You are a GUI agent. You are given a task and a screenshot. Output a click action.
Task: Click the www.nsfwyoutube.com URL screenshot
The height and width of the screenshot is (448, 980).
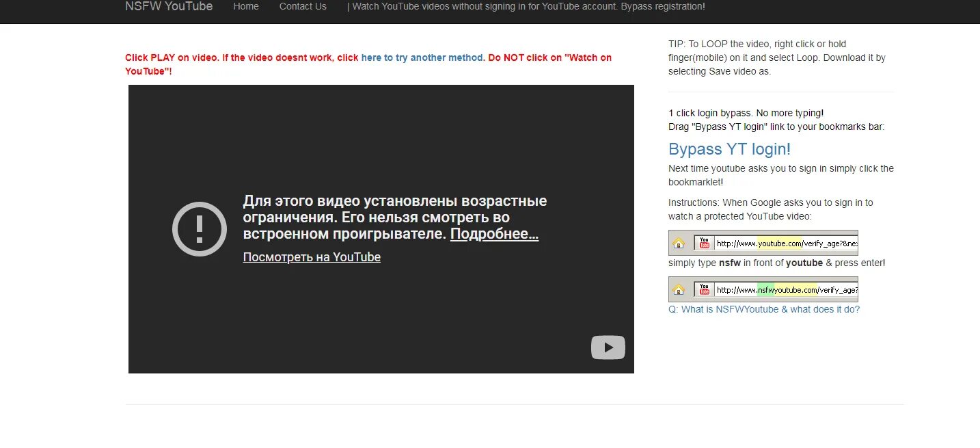763,289
